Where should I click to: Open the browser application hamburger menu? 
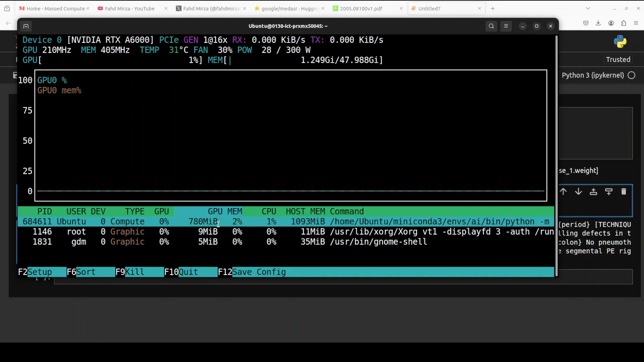point(636,23)
